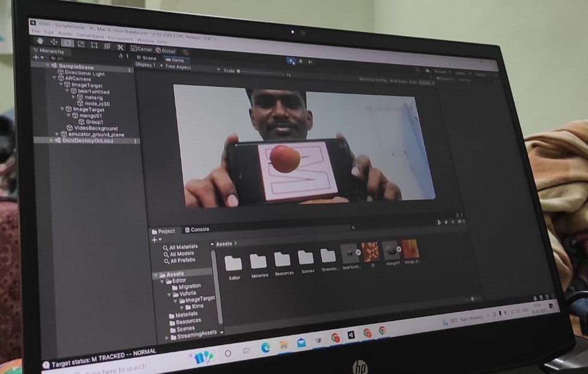Viewport: 588px width, 374px height.
Task: Click the Pause button in the toolbar
Action: click(x=301, y=61)
